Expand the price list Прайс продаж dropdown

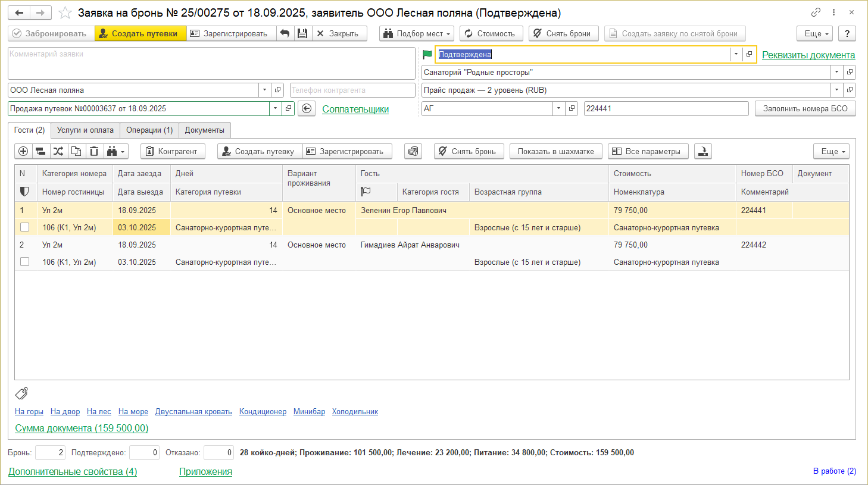tap(836, 90)
